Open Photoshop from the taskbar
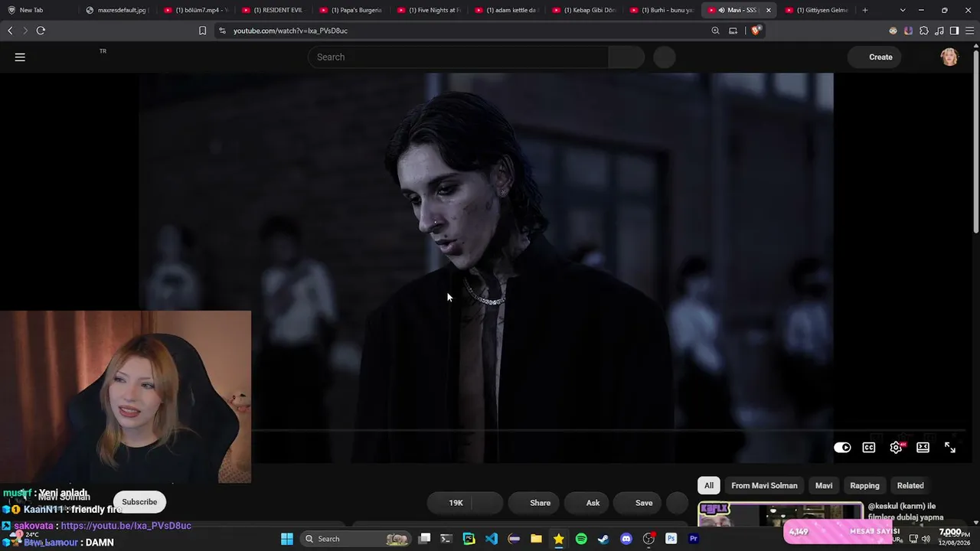 [671, 539]
